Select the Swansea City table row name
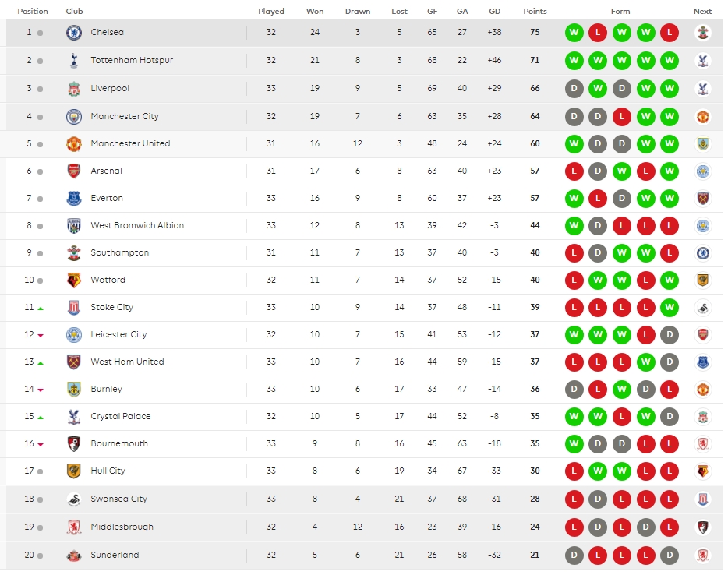The width and height of the screenshot is (728, 575). 118,499
